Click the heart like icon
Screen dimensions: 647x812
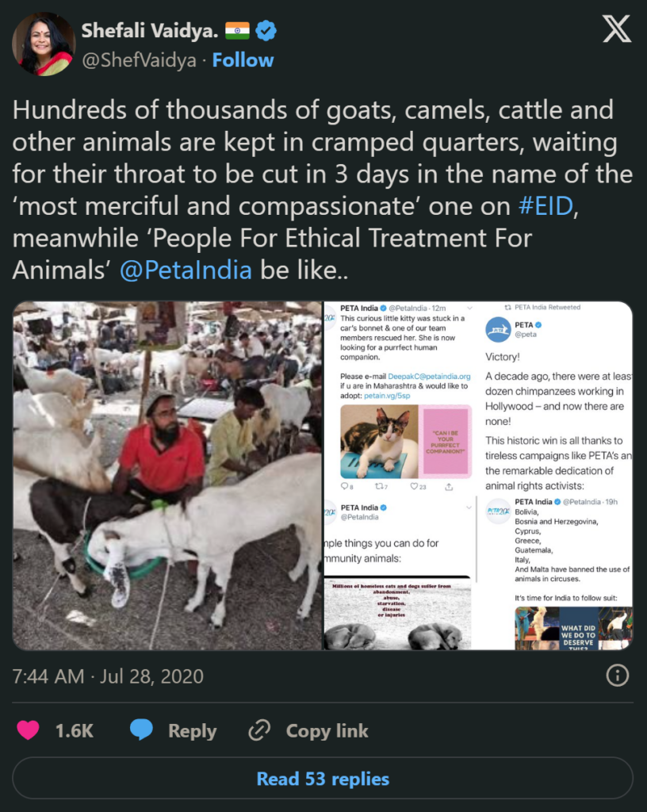29,730
